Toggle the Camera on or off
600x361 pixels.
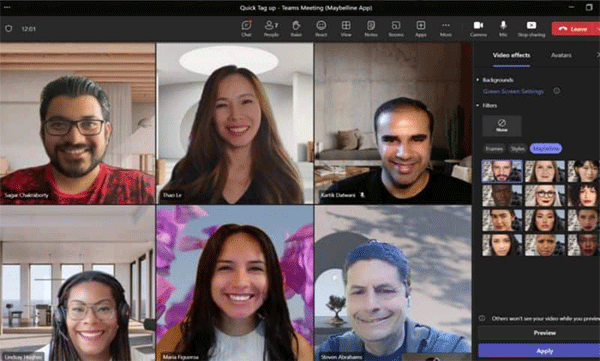[x=478, y=29]
